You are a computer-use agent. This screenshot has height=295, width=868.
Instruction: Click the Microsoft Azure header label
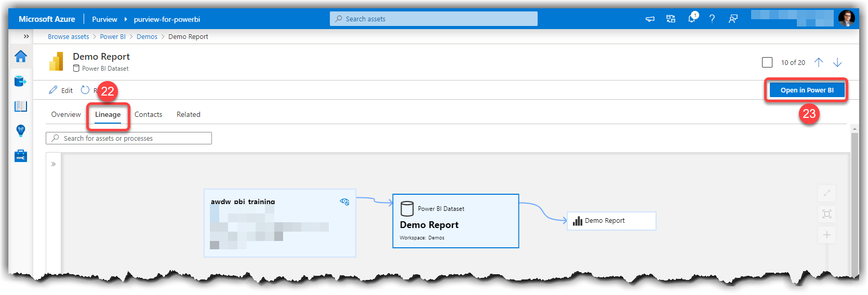coord(47,19)
